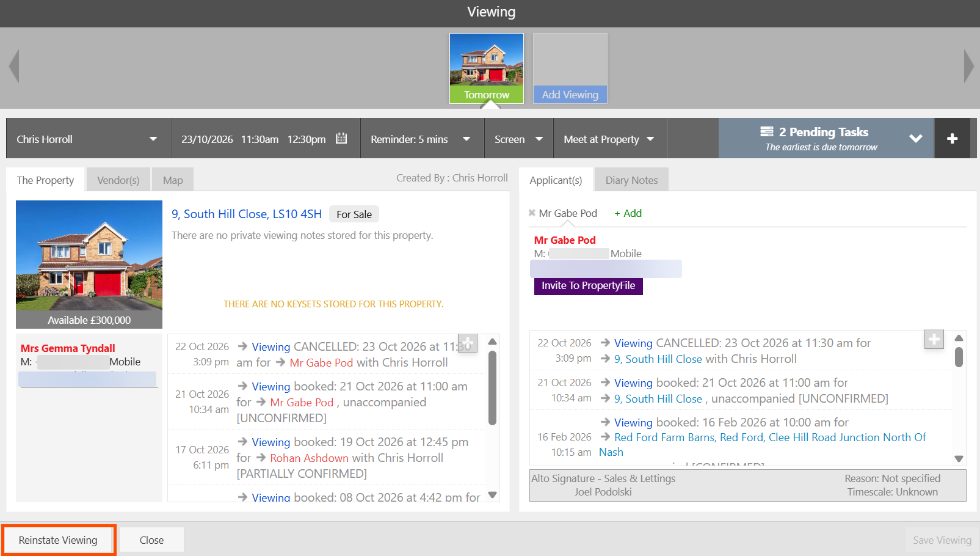
Task: Open the calendar date picker icon
Action: coord(341,139)
